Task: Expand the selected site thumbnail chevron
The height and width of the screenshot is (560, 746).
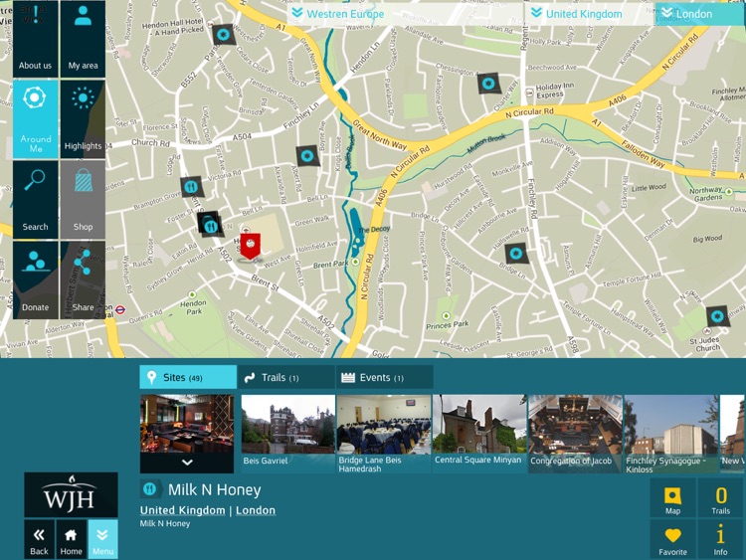Action: pos(187,463)
